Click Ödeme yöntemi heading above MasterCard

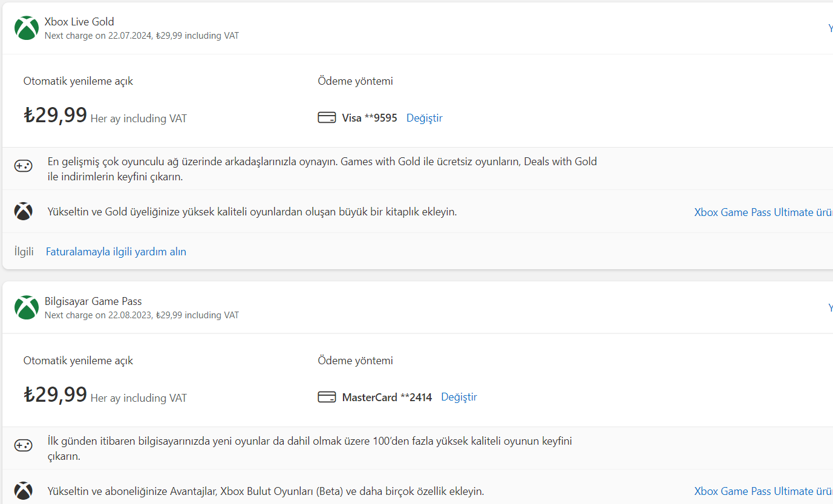coord(355,361)
